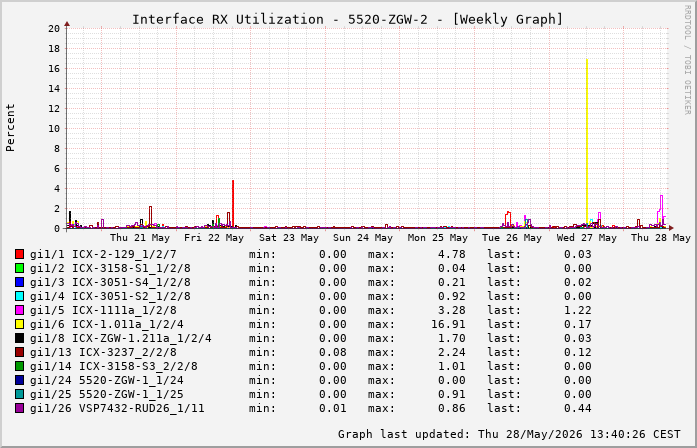Click the max value 2.24
This screenshot has height=448, width=697.
tap(452, 352)
